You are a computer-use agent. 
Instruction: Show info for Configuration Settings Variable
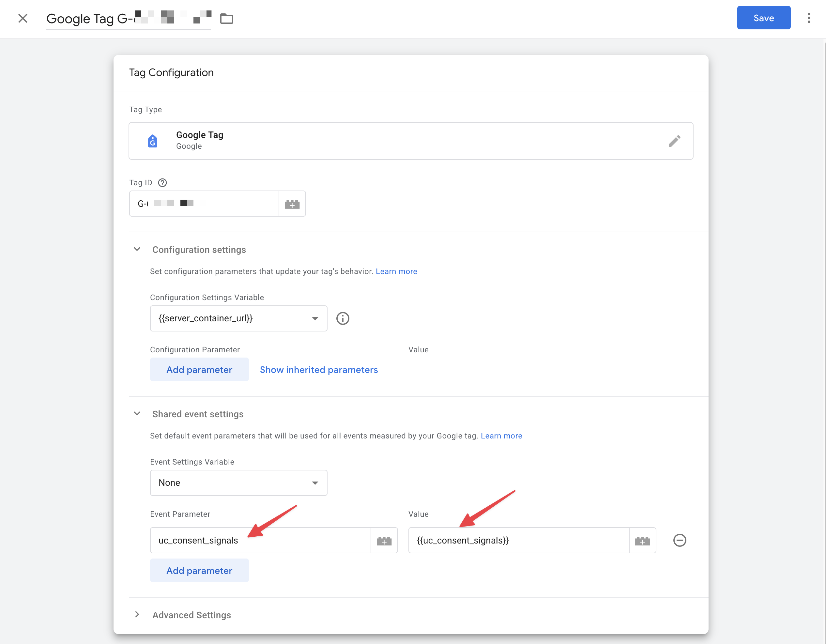[x=343, y=318]
